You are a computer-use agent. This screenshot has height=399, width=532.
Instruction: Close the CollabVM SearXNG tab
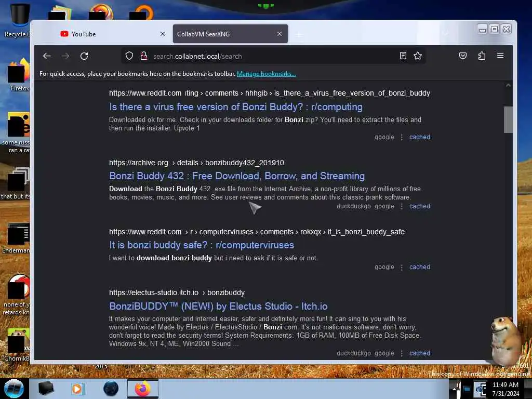tap(279, 34)
